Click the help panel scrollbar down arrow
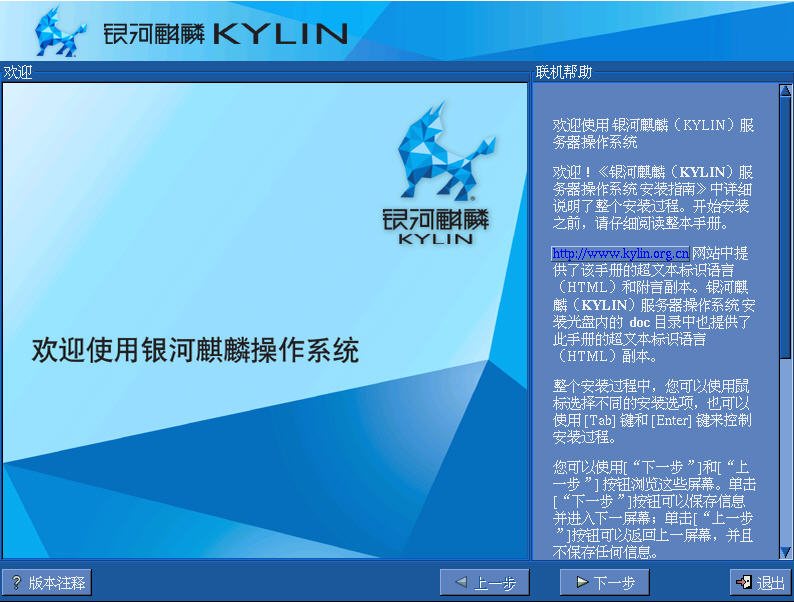The width and height of the screenshot is (794, 602). pos(785,552)
